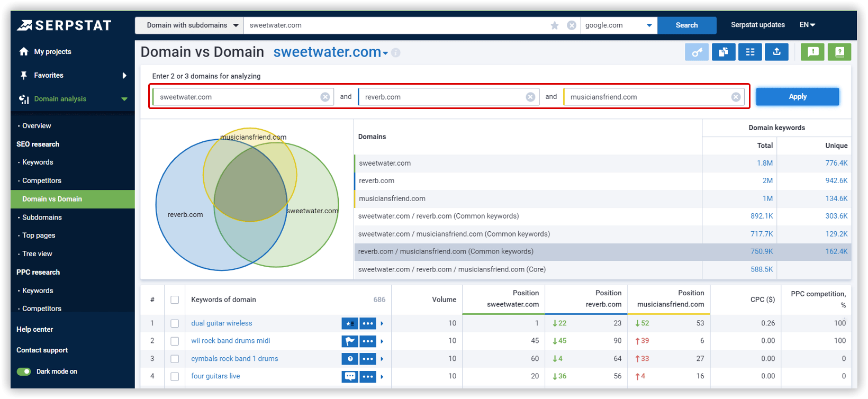868x399 pixels.
Task: Open the cymbals rock band 1 drums link
Action: click(234, 359)
